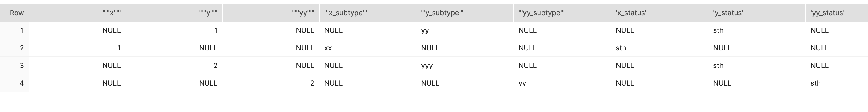Click the x_status column header
The image size is (868, 112).
pyautogui.click(x=660, y=13)
